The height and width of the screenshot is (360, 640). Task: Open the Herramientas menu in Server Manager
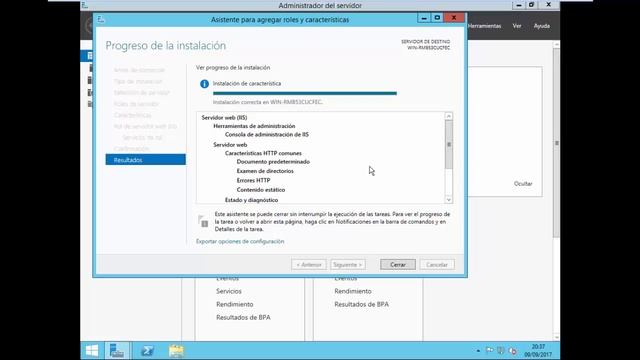484,26
